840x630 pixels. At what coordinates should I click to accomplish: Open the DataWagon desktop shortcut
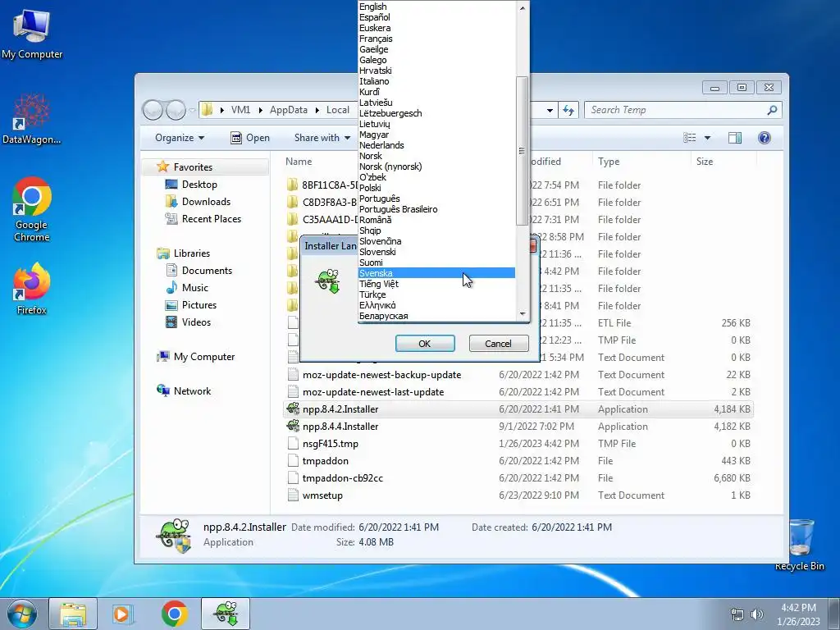point(32,119)
